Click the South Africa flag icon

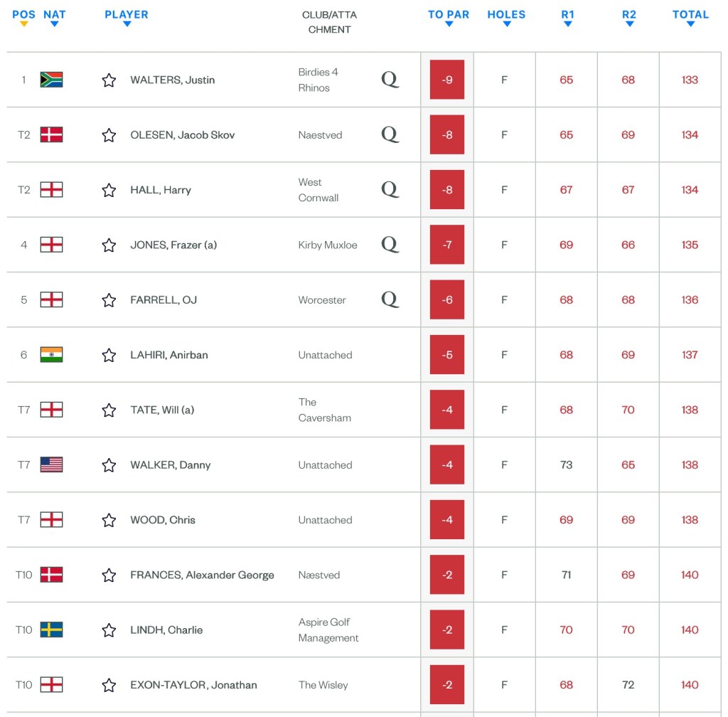pos(51,80)
